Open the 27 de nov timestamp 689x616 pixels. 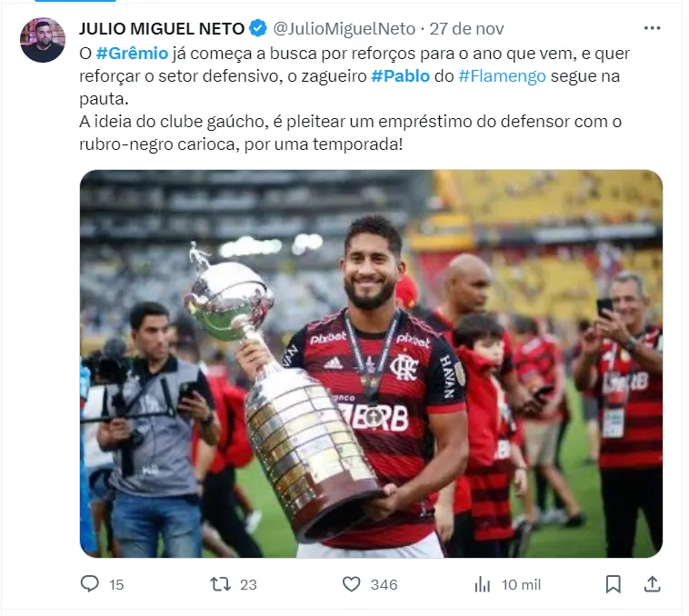(x=466, y=29)
